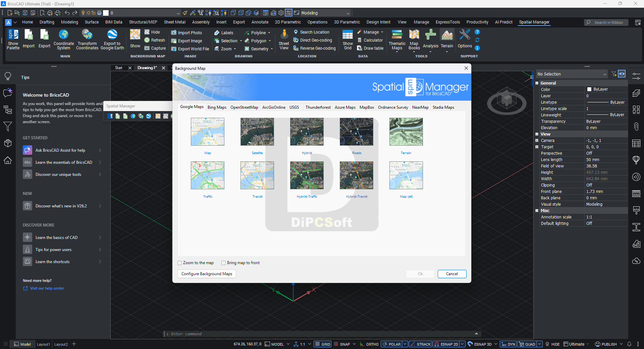Select the Satellite map thumbnail

tap(257, 132)
